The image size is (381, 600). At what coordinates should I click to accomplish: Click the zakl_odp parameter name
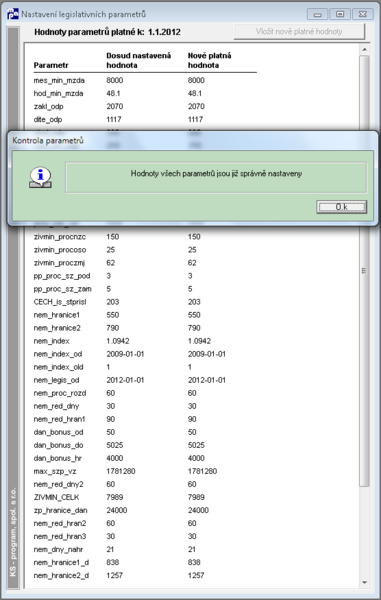coord(48,106)
